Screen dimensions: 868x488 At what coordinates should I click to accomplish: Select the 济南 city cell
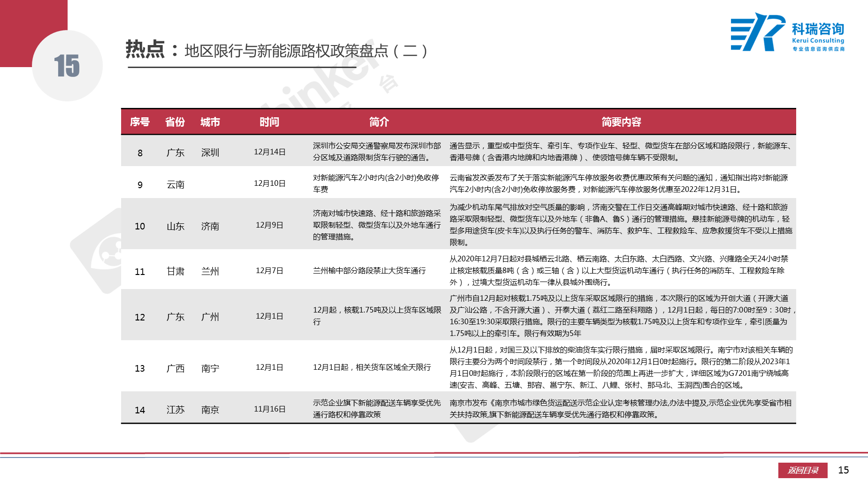[x=210, y=226]
